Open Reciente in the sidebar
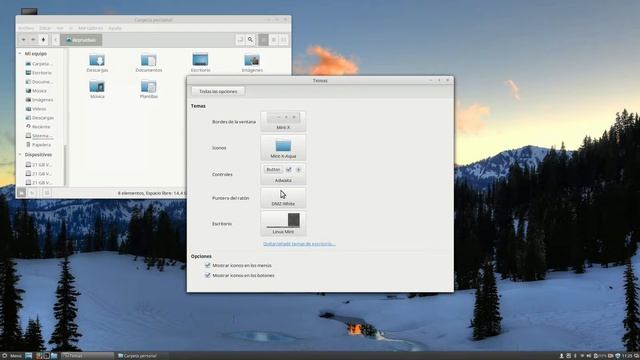The height and width of the screenshot is (360, 640). [x=38, y=127]
